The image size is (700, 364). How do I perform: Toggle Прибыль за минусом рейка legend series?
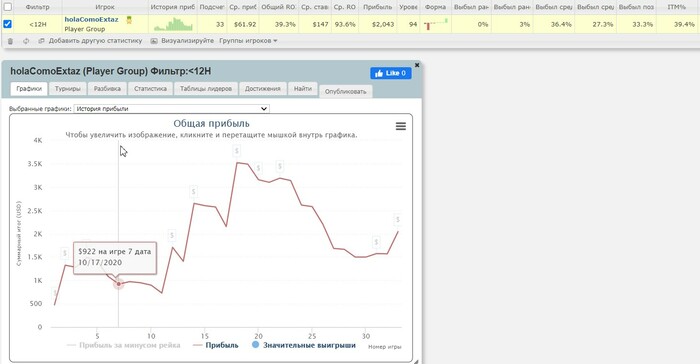pyautogui.click(x=124, y=345)
